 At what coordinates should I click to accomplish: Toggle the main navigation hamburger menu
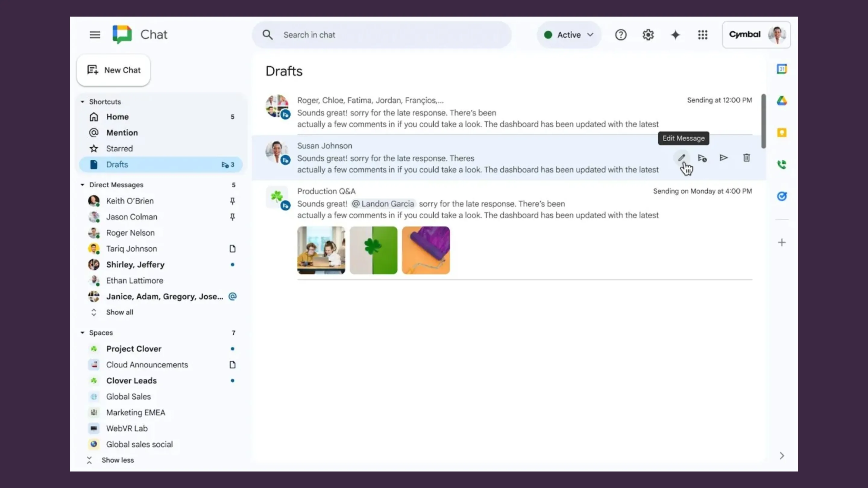95,35
